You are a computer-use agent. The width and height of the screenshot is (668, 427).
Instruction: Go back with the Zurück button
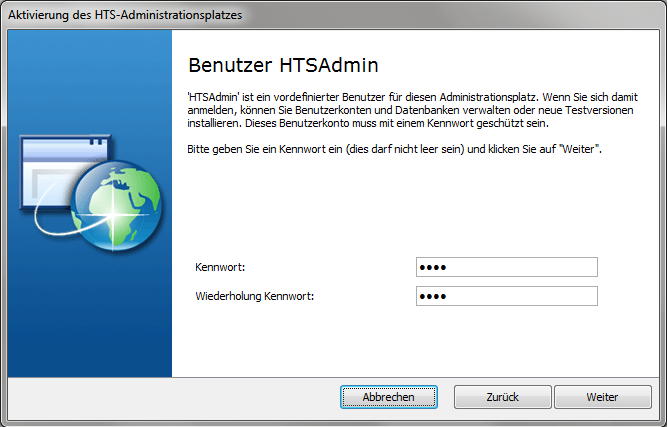502,397
